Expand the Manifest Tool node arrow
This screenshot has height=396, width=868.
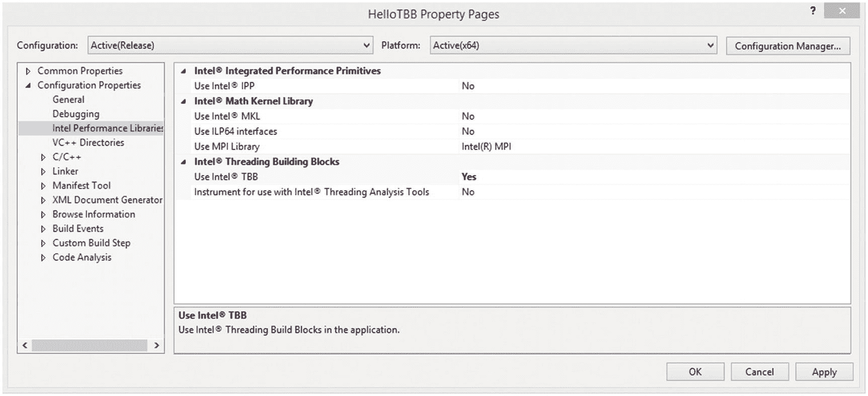tap(43, 186)
